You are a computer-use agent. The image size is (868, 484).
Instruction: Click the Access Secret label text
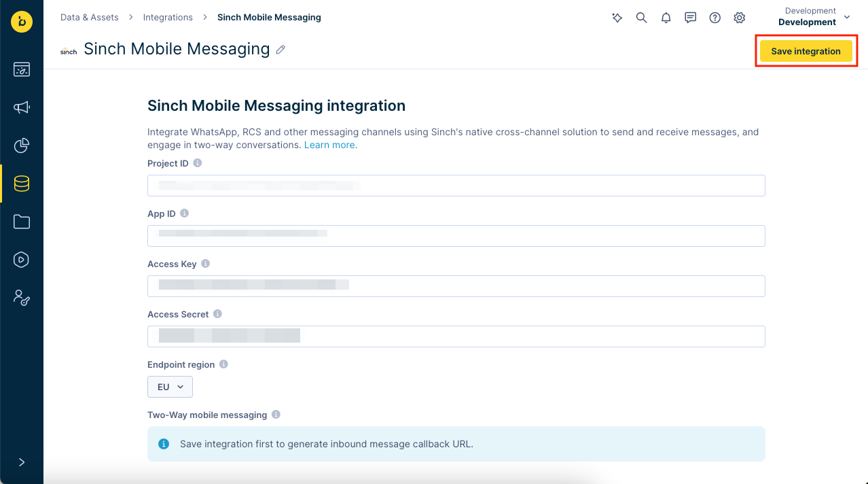(178, 314)
